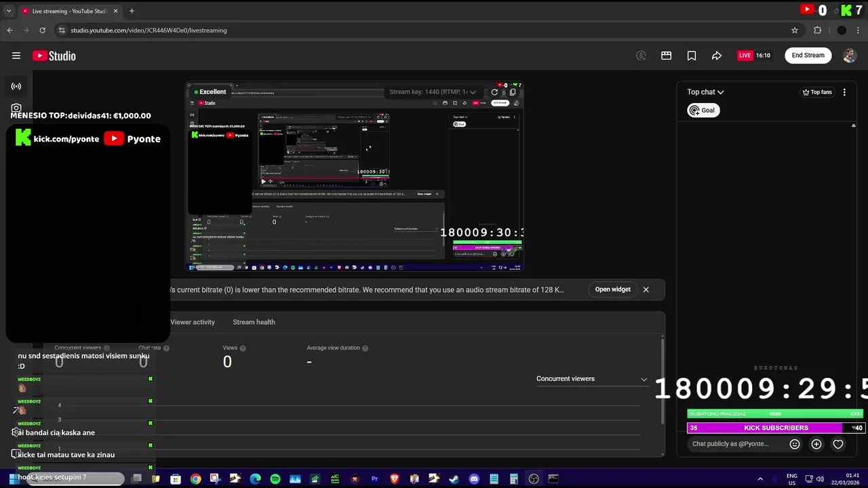Open a new browser tab

pos(132,11)
